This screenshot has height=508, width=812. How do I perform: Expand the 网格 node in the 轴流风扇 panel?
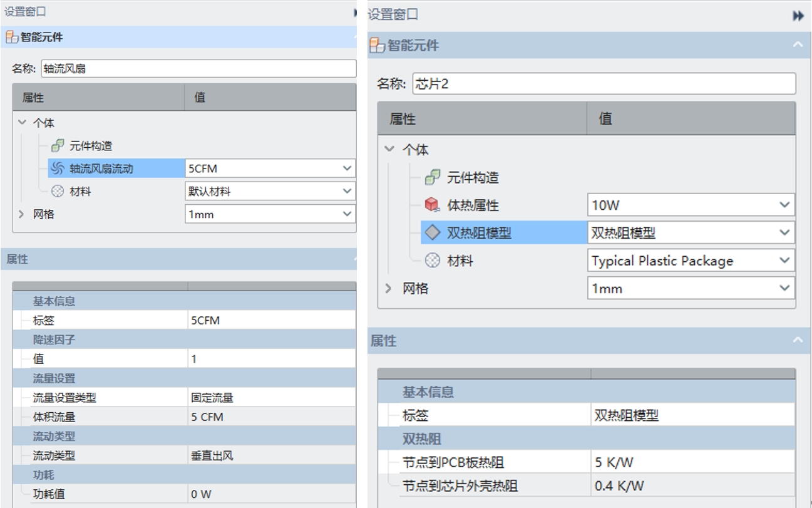[x=23, y=214]
